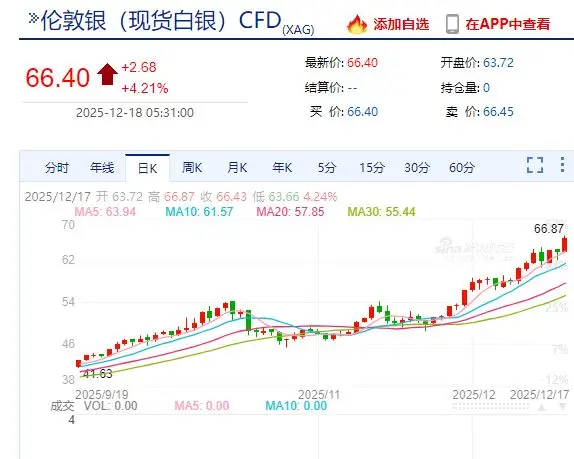This screenshot has width=574, height=459.
Task: Select the 年K chart tab
Action: pyautogui.click(x=282, y=168)
